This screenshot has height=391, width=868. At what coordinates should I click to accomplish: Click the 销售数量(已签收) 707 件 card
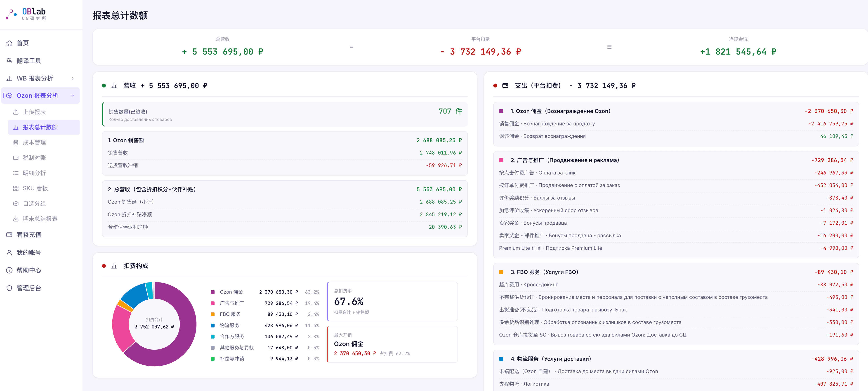[285, 114]
